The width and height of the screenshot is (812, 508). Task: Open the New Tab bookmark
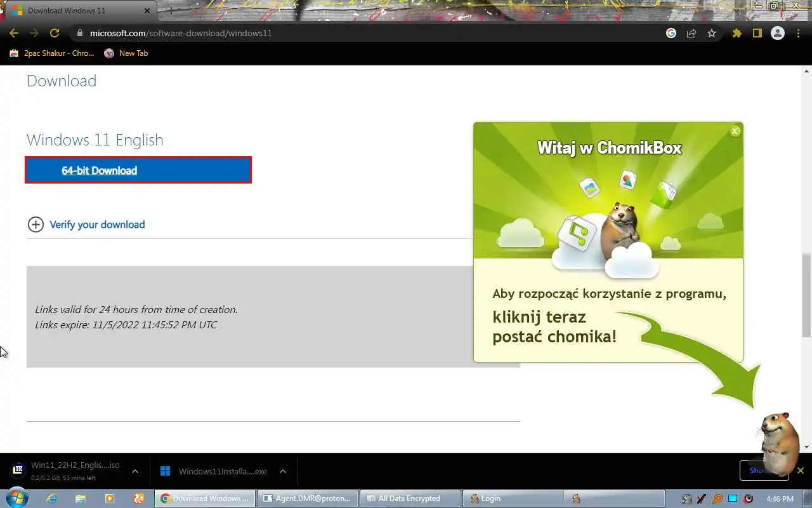126,53
